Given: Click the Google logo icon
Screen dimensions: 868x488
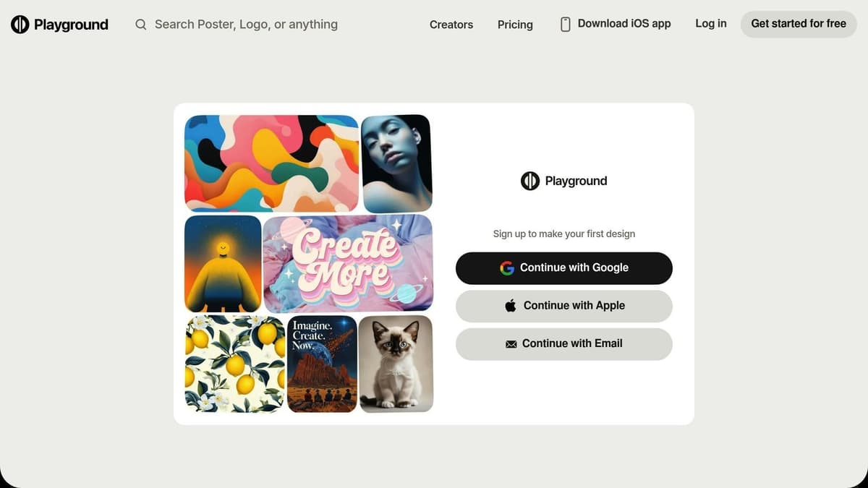Looking at the screenshot, I should coord(507,268).
